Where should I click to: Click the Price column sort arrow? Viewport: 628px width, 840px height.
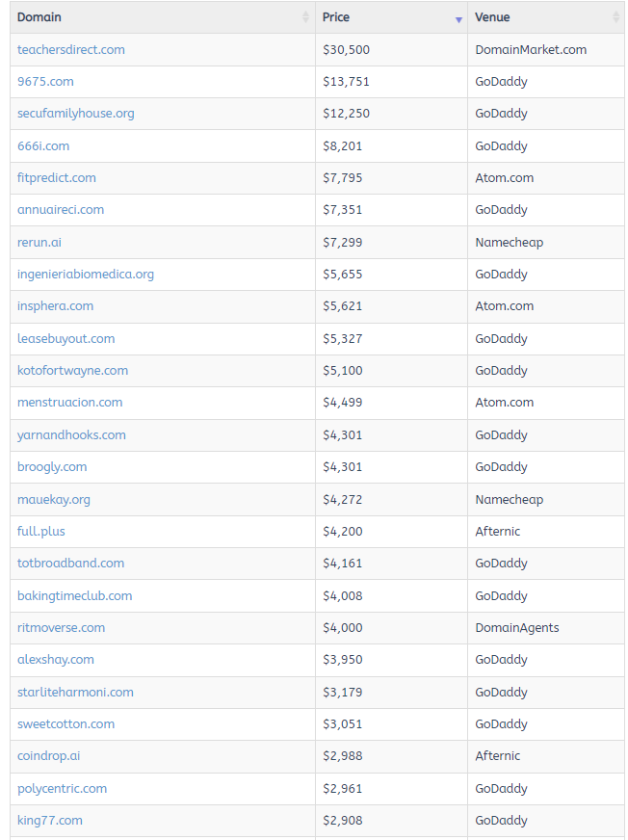458,18
